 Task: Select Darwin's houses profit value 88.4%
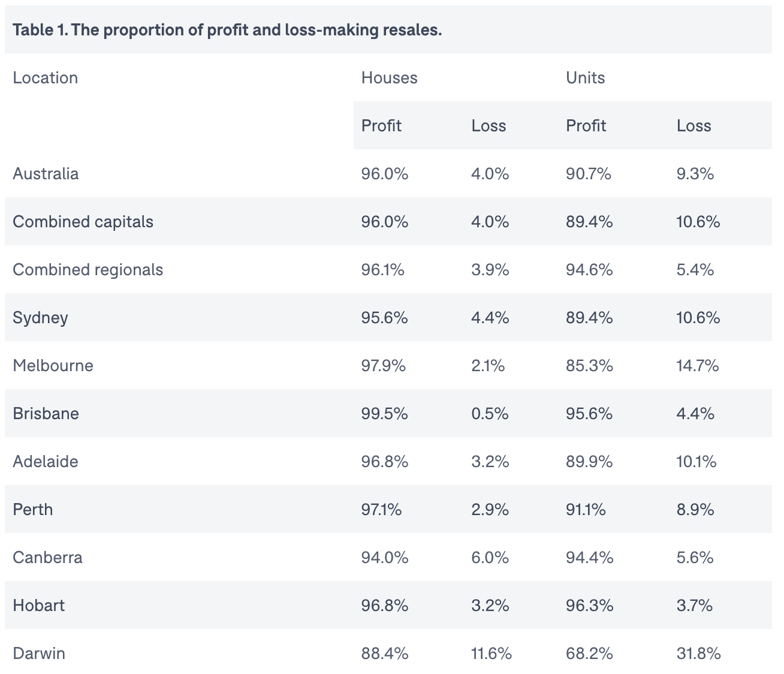384,654
